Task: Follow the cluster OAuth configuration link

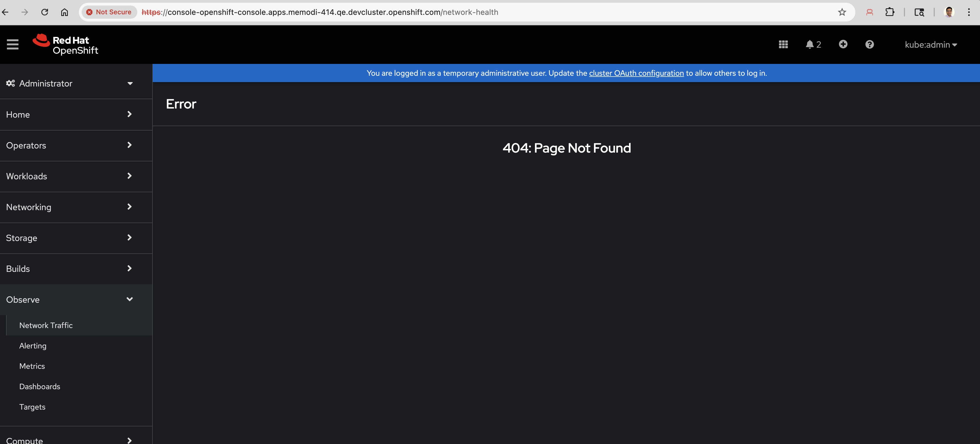Action: coord(636,73)
